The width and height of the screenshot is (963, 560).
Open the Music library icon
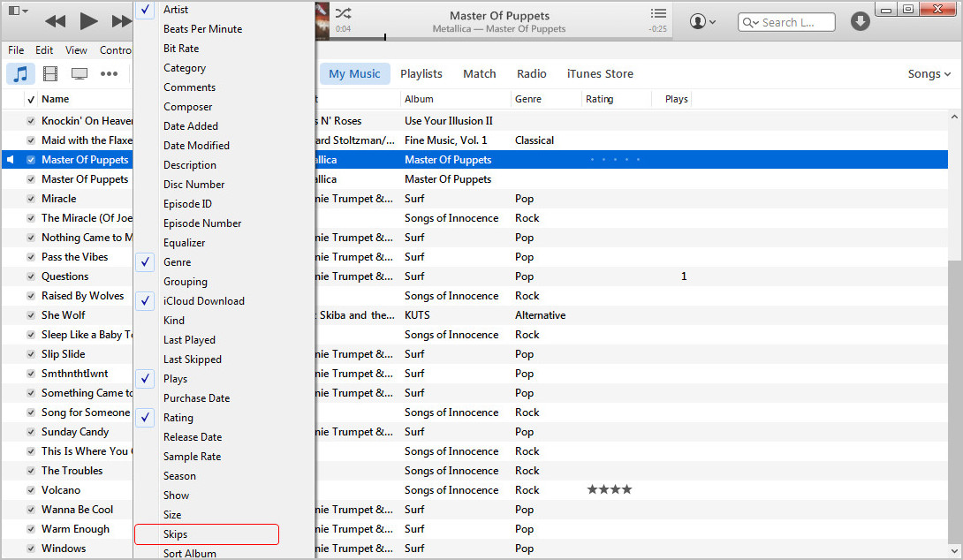(20, 73)
